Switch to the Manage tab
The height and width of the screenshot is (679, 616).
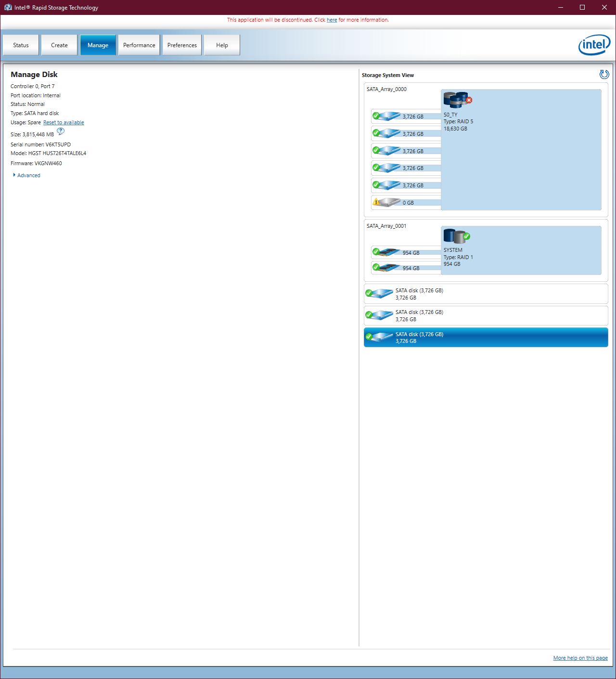[98, 45]
